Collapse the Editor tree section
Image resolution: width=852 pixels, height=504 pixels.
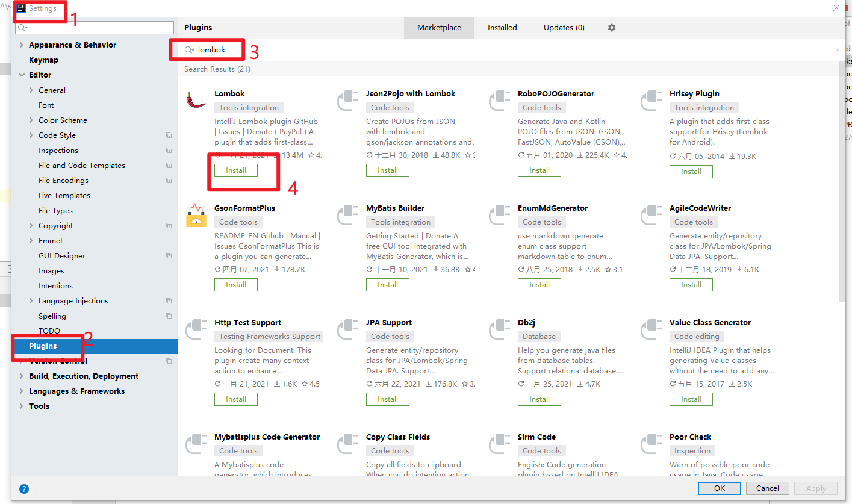pos(22,75)
